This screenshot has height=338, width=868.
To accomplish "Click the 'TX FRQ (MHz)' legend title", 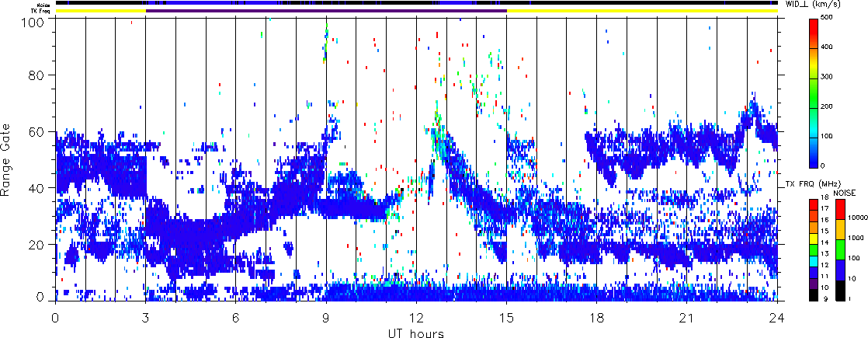I will [813, 184].
